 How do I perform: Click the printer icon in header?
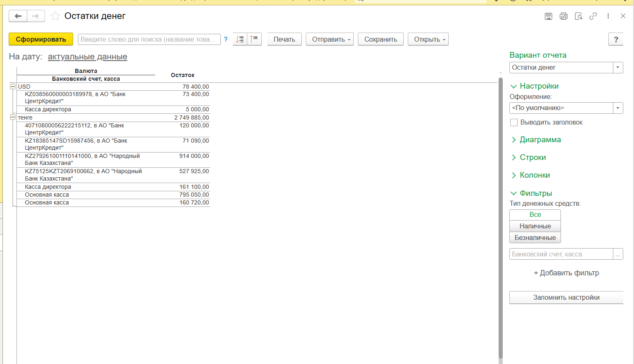pyautogui.click(x=563, y=16)
